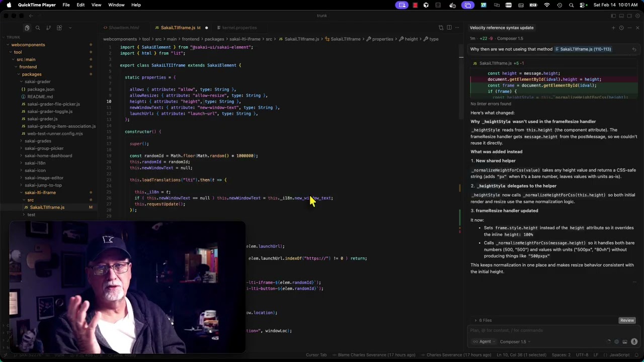The image size is (644, 362).
Task: Open the Window menu
Action: [x=116, y=5]
